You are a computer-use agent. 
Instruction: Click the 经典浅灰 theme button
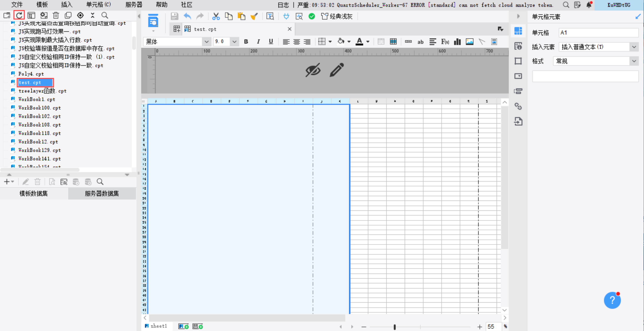(337, 16)
